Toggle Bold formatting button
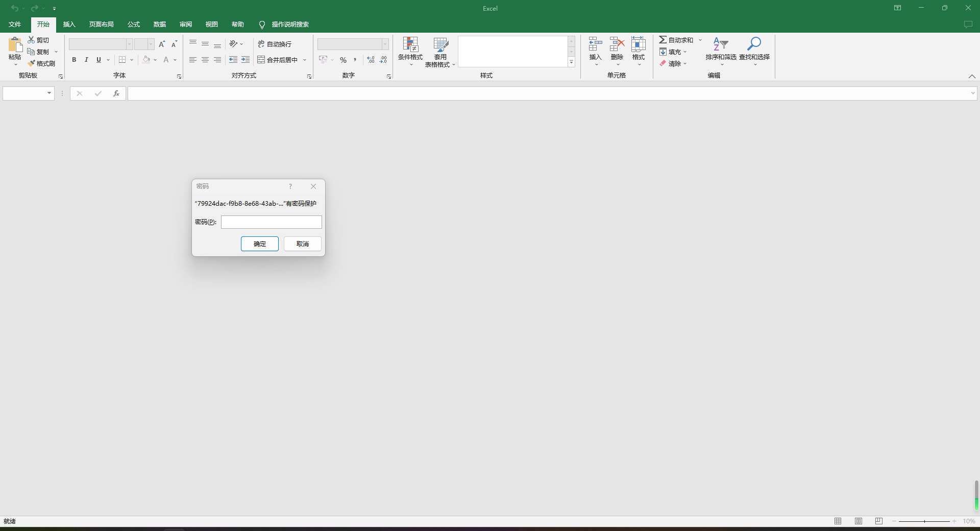 74,60
